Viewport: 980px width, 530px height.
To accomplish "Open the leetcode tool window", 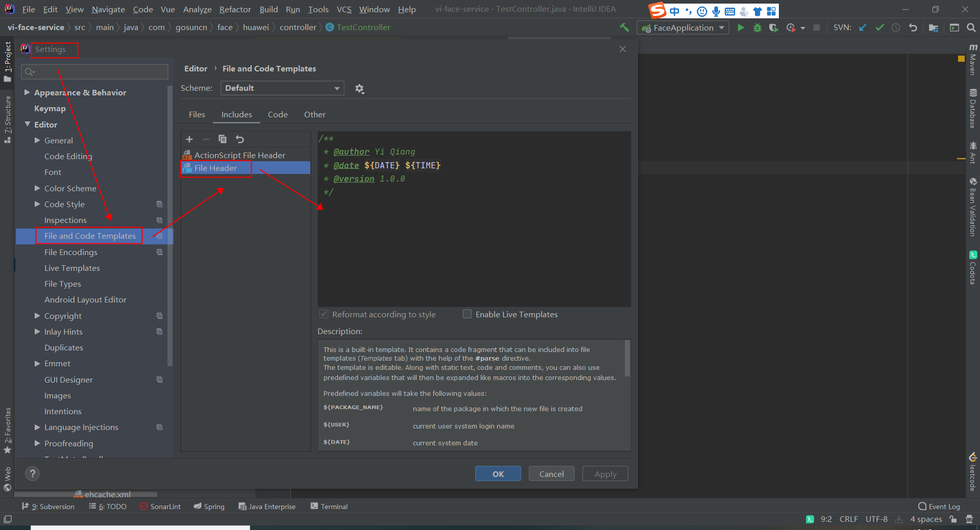I will point(973,472).
